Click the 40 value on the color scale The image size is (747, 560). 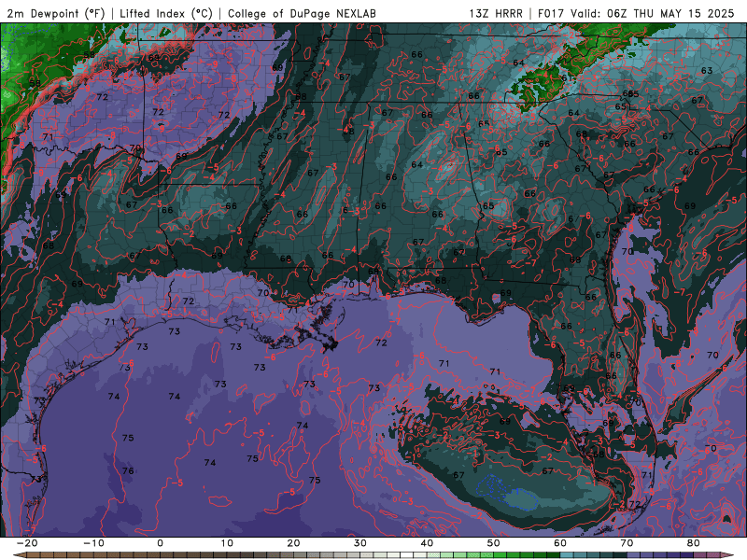click(427, 543)
